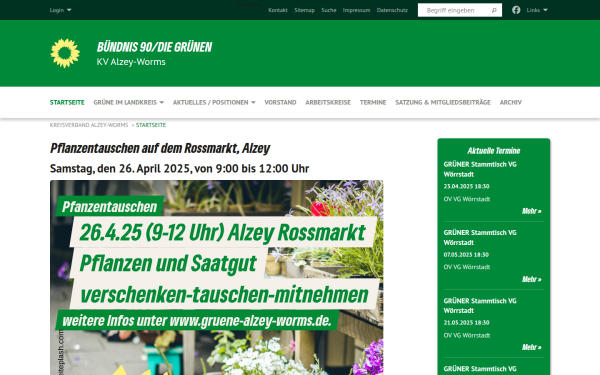Open the Sitemap link

tap(305, 10)
